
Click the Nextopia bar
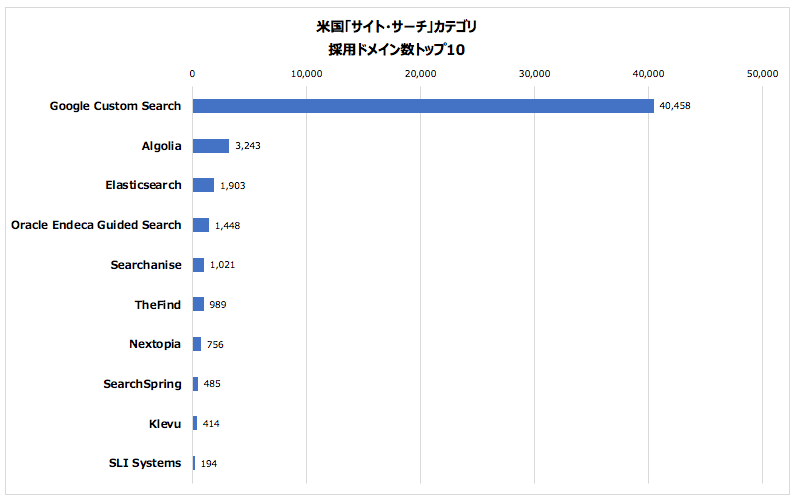[x=197, y=344]
